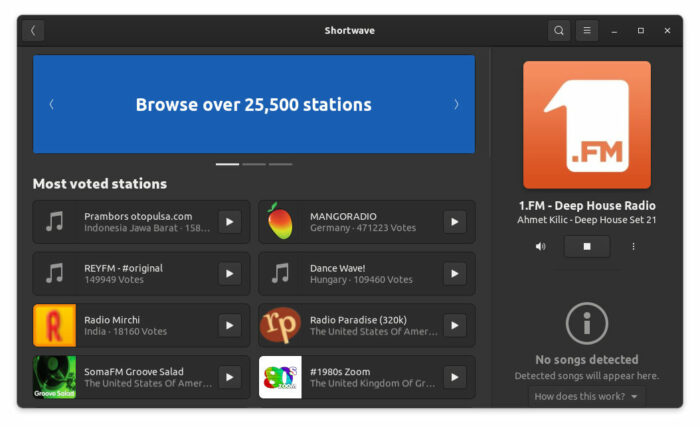This screenshot has height=427, width=700.
Task: Click 'Prambors otopulsa.com' station name
Action: [138, 216]
